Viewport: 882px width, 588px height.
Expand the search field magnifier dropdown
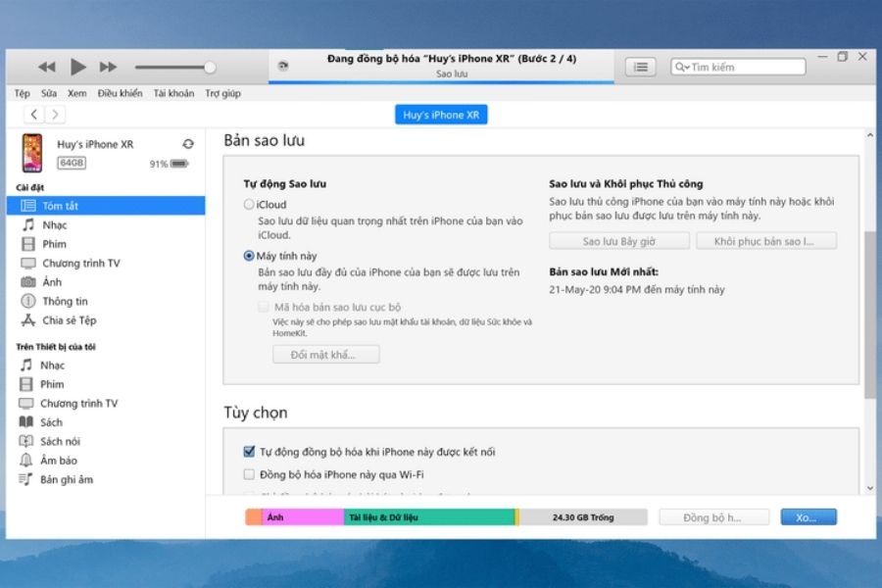682,67
